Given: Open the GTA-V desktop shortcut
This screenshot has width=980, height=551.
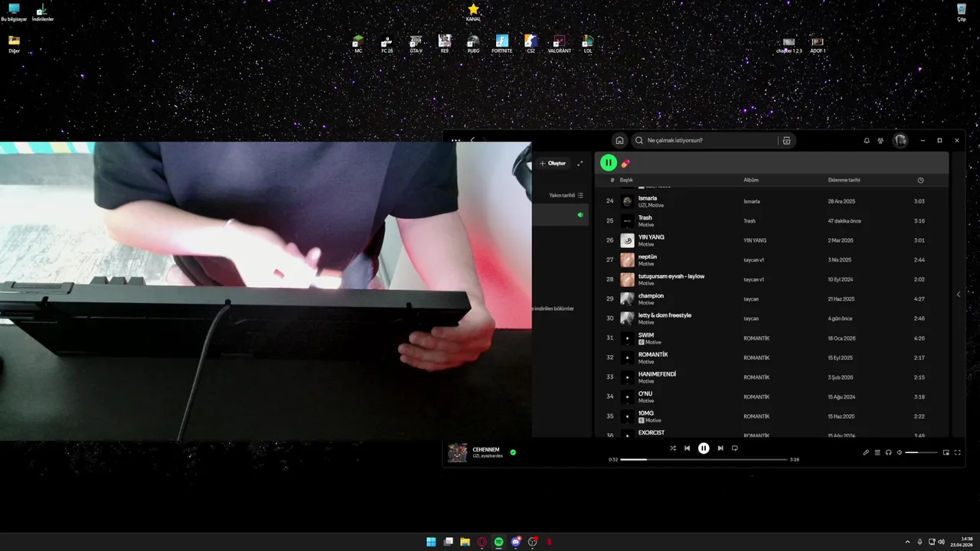Looking at the screenshot, I should coord(416,44).
